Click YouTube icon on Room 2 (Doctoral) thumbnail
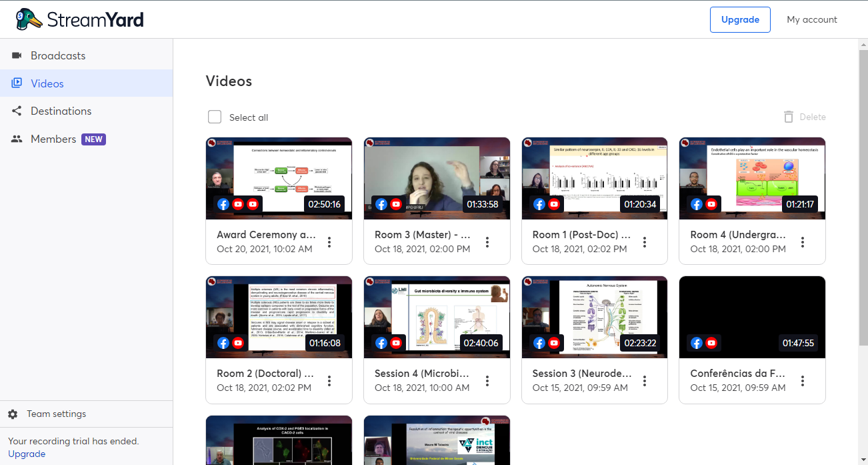The image size is (868, 465). click(x=238, y=343)
